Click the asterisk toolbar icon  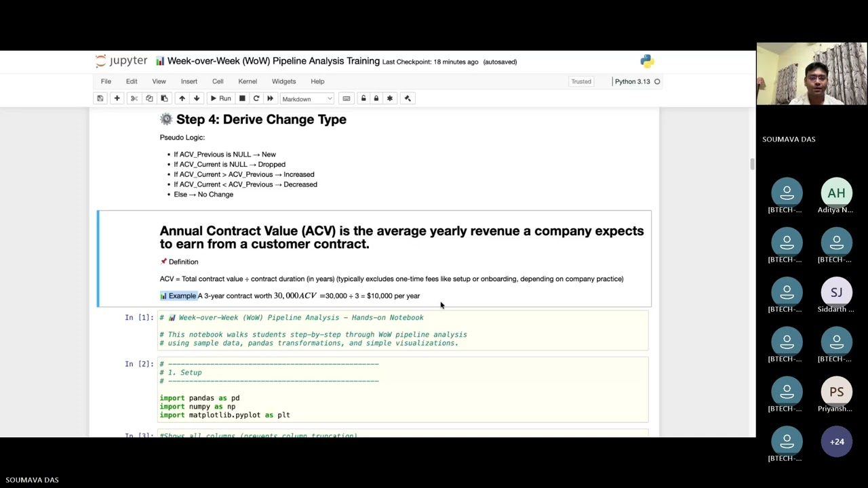(390, 98)
